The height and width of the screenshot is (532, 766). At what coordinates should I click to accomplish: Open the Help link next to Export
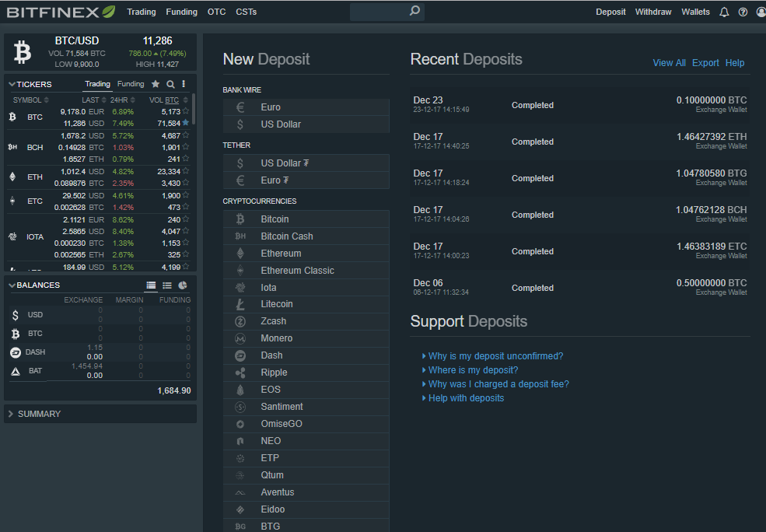(734, 62)
